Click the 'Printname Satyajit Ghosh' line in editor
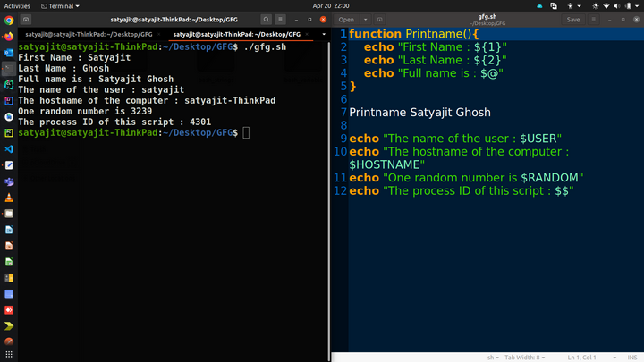This screenshot has height=362, width=644. pyautogui.click(x=419, y=112)
